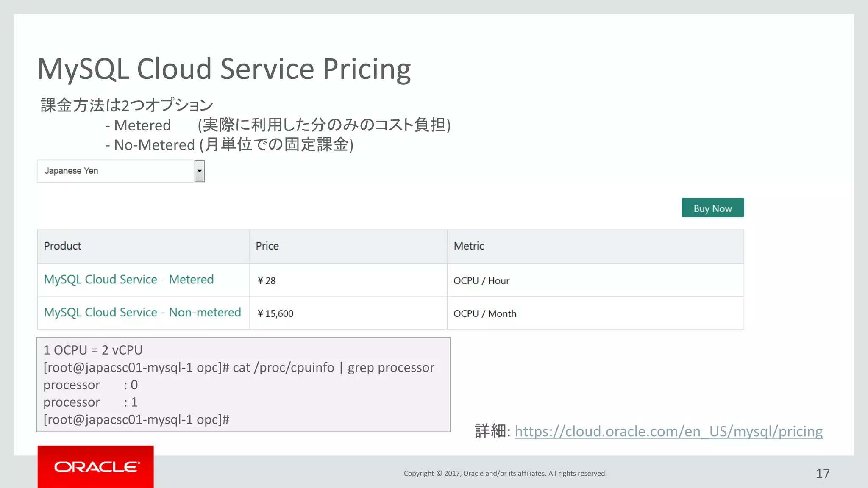Open the Japanese Yen currency dropdown arrow

(x=199, y=171)
